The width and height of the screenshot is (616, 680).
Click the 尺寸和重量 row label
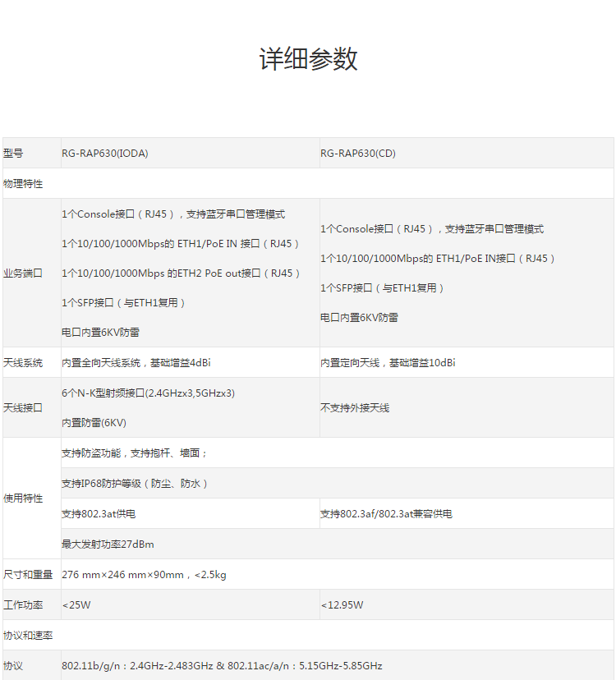28,575
